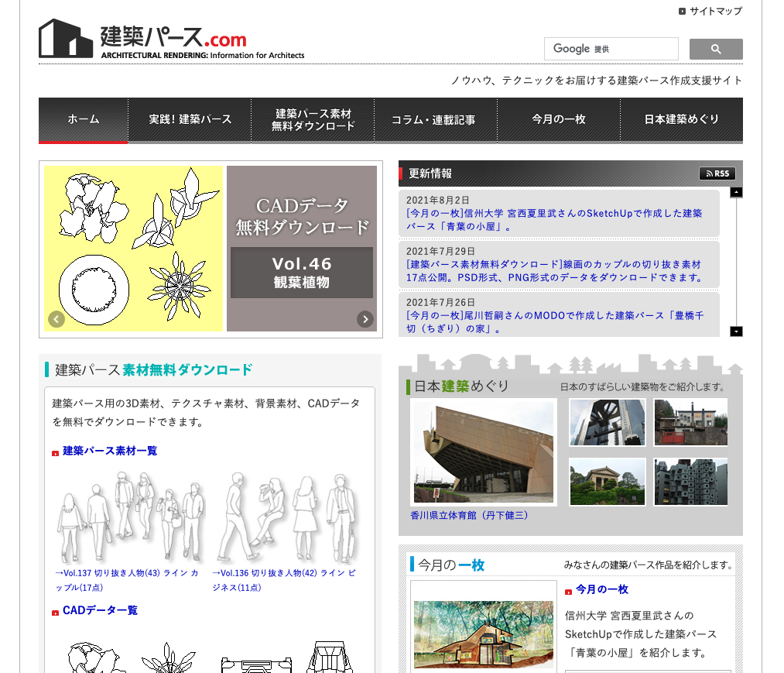
Task: Open Vol.136 切り抜き人物(42) text link
Action: point(283,580)
